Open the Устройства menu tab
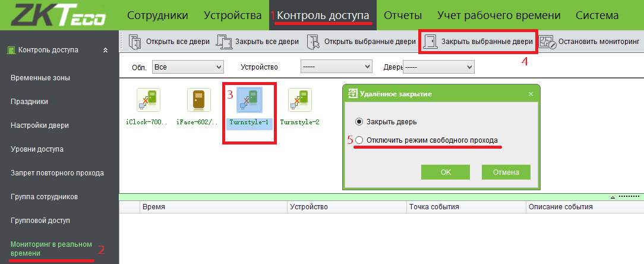Viewport: 644px width, 264px height. tap(232, 15)
